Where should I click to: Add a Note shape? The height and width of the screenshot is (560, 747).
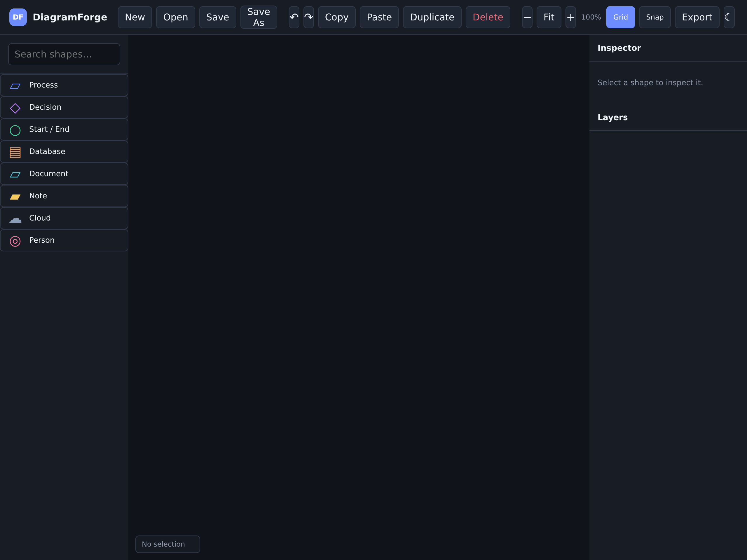coord(64,196)
